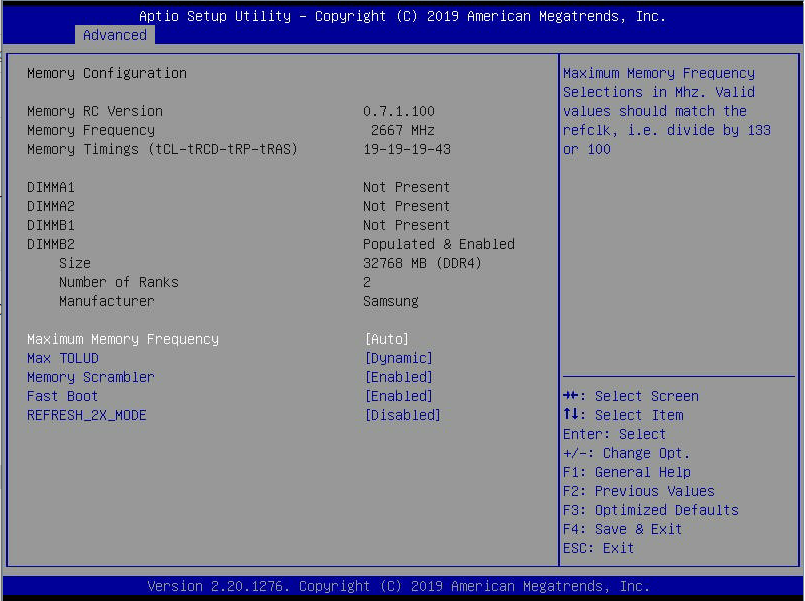Click DIMMA2 Not Present status
Viewport: 805px width, 601px height.
407,206
